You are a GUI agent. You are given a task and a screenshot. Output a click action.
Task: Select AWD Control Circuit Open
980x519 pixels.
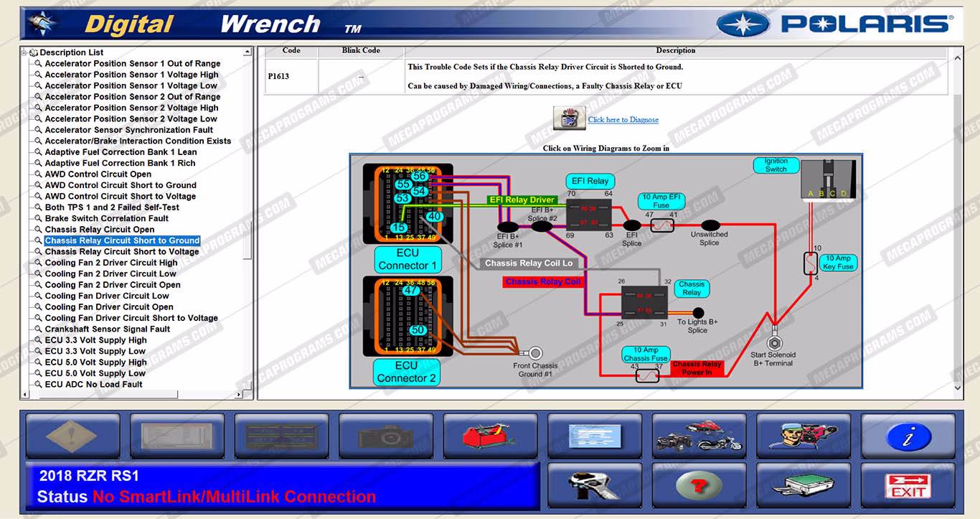click(x=98, y=174)
